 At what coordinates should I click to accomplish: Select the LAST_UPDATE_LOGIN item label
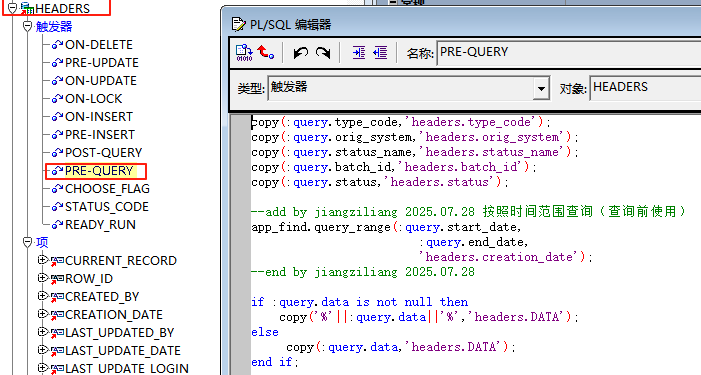127,368
